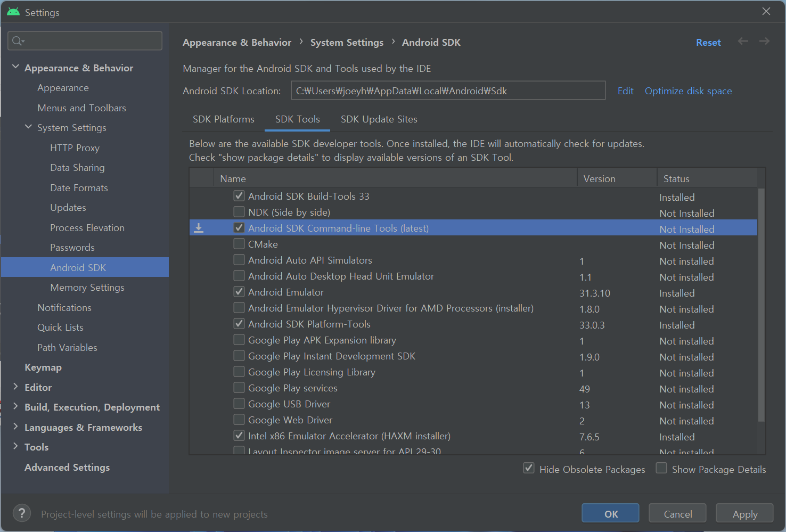Click the Android SDK Location path field
Screen dimensions: 786x532
pos(448,91)
